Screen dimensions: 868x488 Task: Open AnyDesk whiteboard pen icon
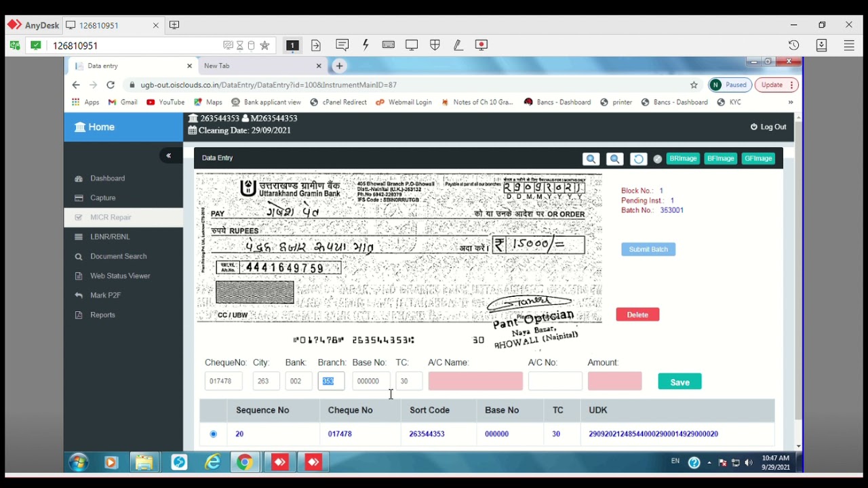click(458, 45)
